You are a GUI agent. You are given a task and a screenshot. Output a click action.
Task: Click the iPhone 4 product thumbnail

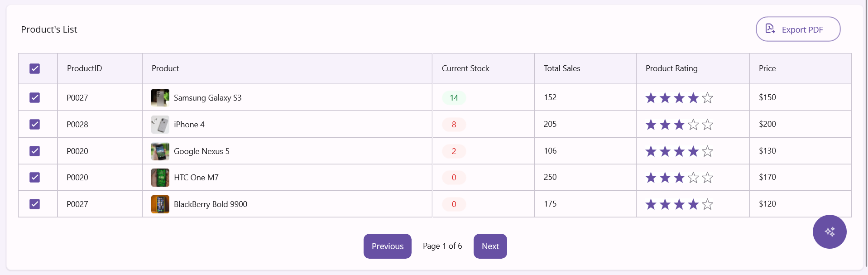(x=160, y=125)
